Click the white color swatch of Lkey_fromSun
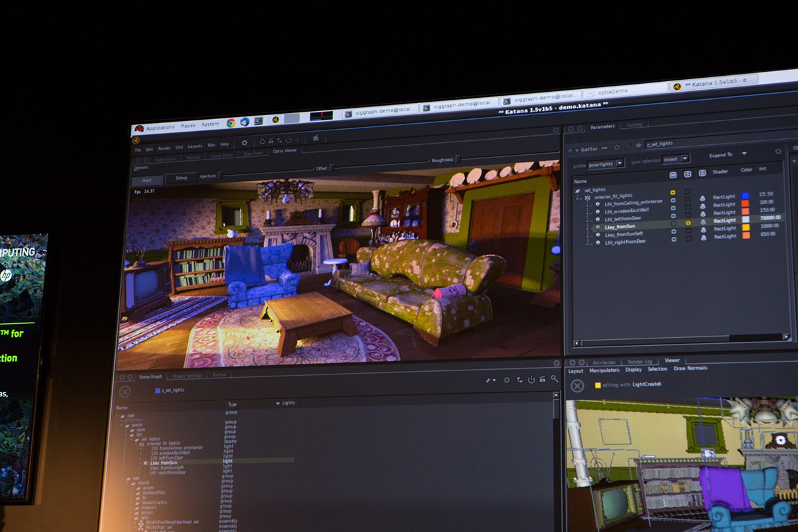The image size is (798, 532). [x=745, y=219]
